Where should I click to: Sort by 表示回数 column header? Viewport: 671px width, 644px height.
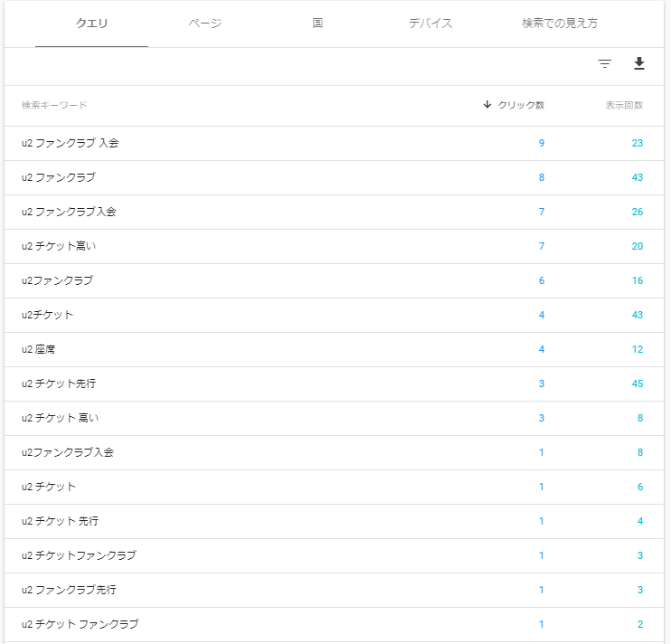click(624, 105)
